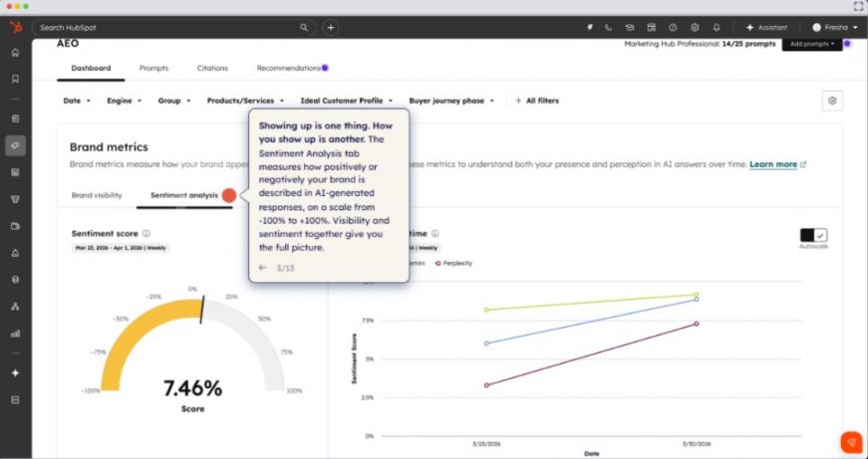The height and width of the screenshot is (459, 868).
Task: Open the Service sidebar icon
Action: 16,253
